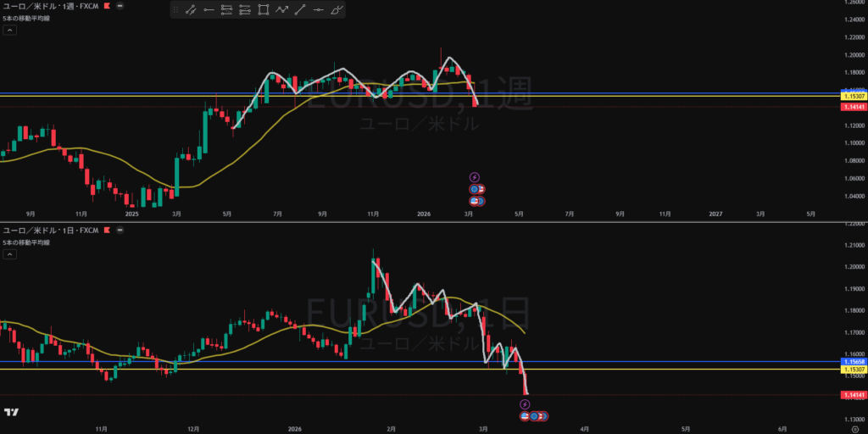Grab the drawing toolbar drag handle
Screen dimensions: 868x434
click(x=175, y=10)
